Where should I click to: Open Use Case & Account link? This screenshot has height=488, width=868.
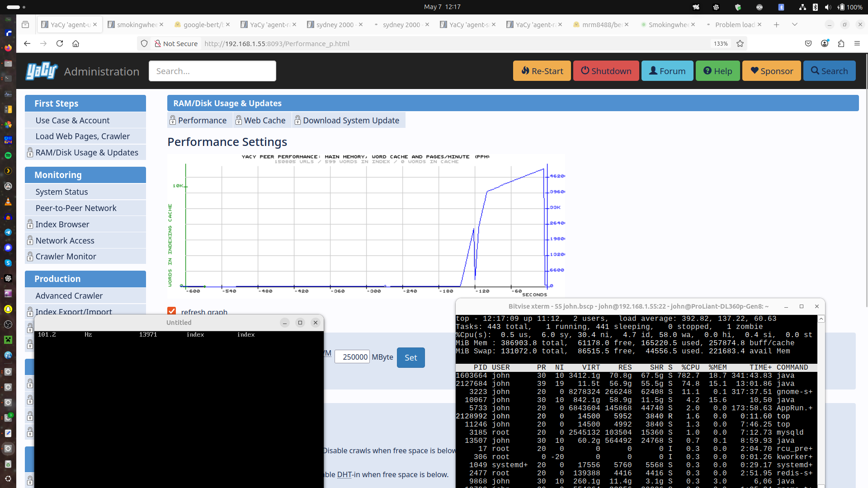[72, 120]
